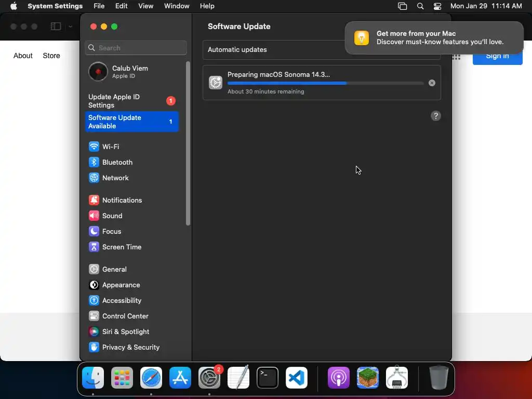The image size is (532, 399).
Task: Click Sign in button in Safari window
Action: coord(497,56)
